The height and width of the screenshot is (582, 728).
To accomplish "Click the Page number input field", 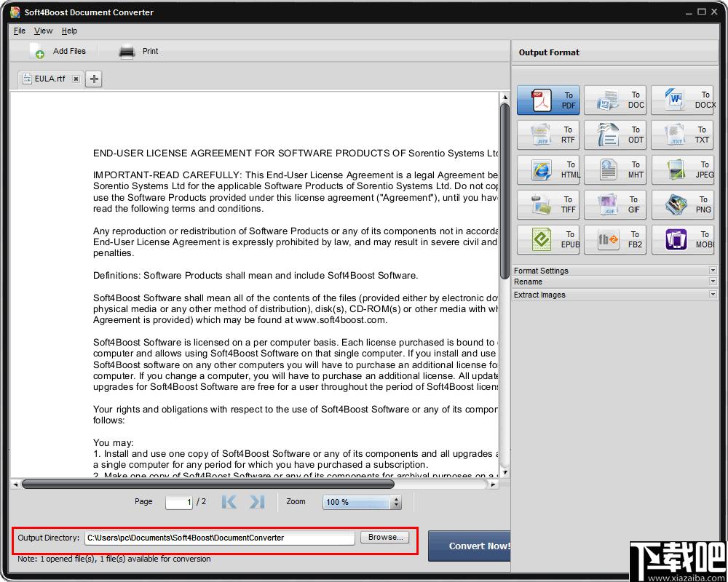I will coord(179,502).
